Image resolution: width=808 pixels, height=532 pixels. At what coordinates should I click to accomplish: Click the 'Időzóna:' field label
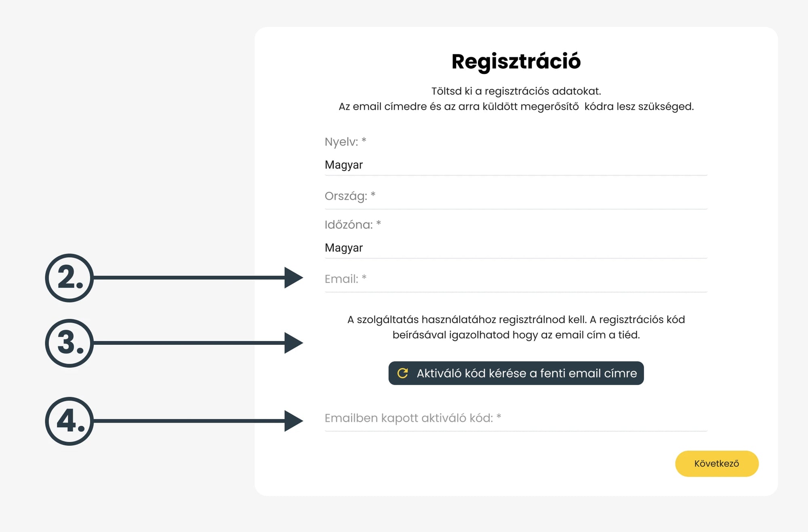349,225
